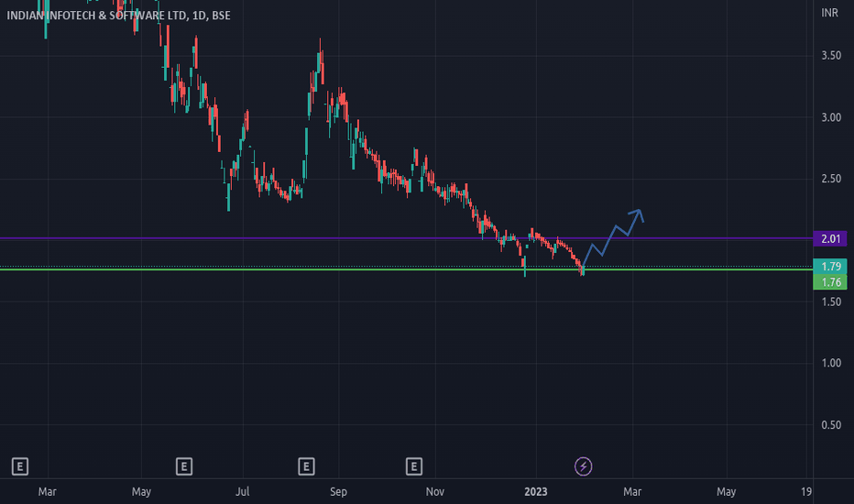The width and height of the screenshot is (854, 504).
Task: Select the teal 1.79 current price label
Action: (830, 267)
